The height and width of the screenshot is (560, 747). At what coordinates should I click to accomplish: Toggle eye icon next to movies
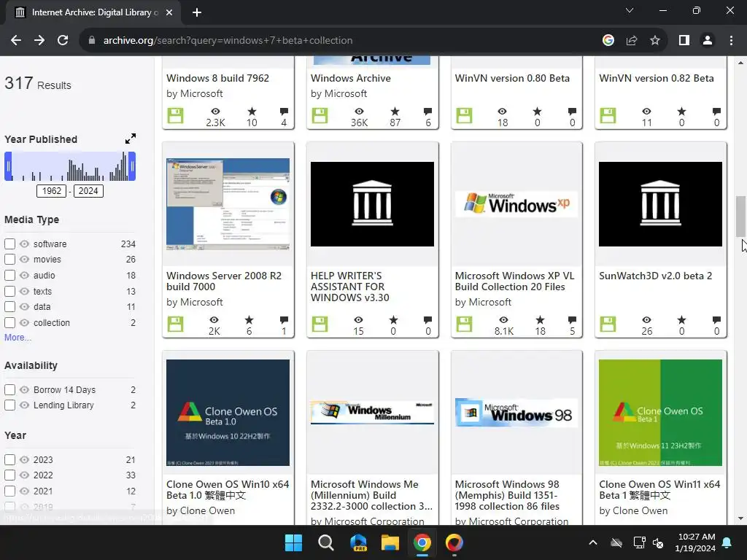(24, 260)
